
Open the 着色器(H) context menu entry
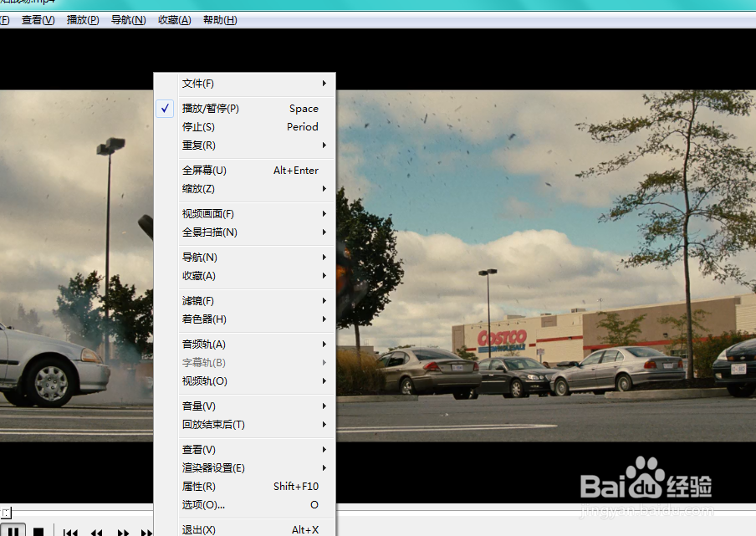tap(245, 319)
